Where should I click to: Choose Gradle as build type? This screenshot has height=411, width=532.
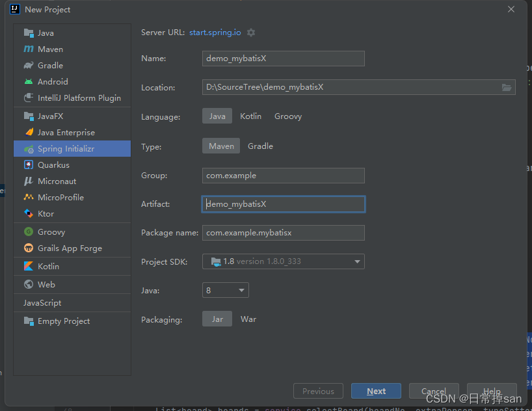coord(260,146)
